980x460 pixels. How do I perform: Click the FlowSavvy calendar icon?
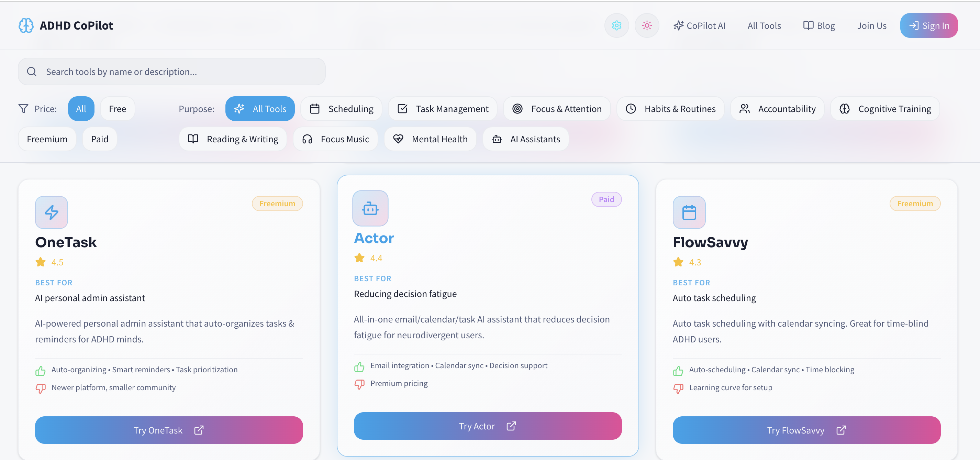point(689,212)
